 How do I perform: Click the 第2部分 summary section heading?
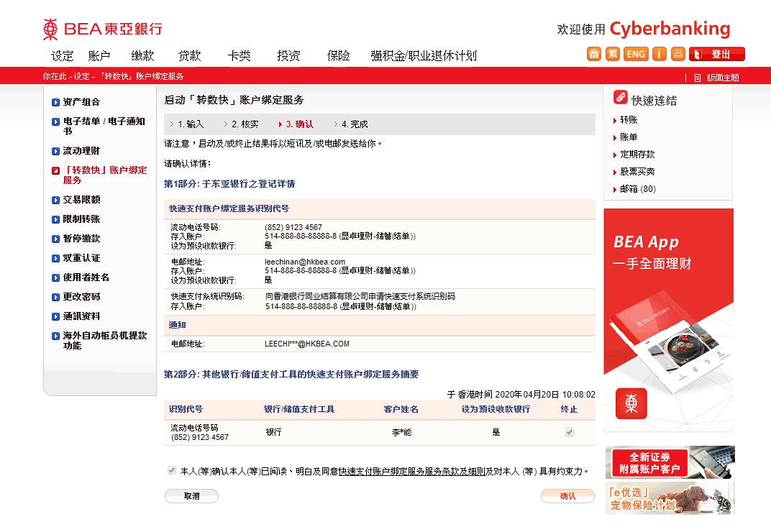(291, 374)
